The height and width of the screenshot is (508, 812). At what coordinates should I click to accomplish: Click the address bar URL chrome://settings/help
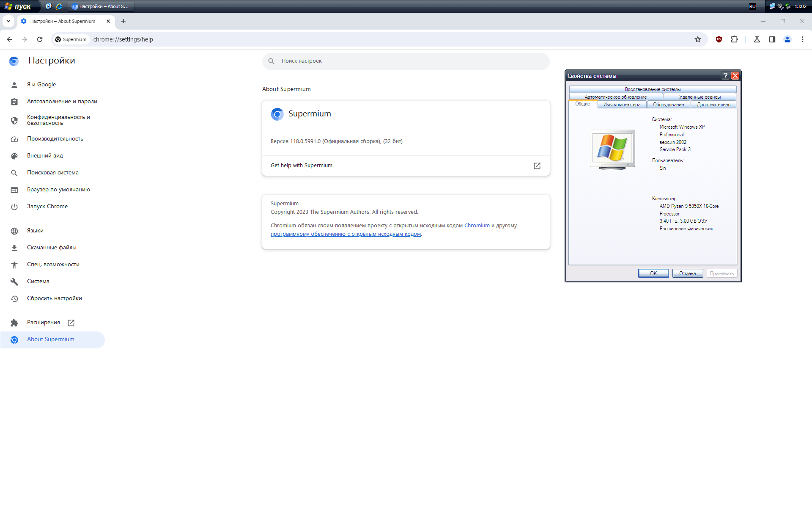(123, 39)
